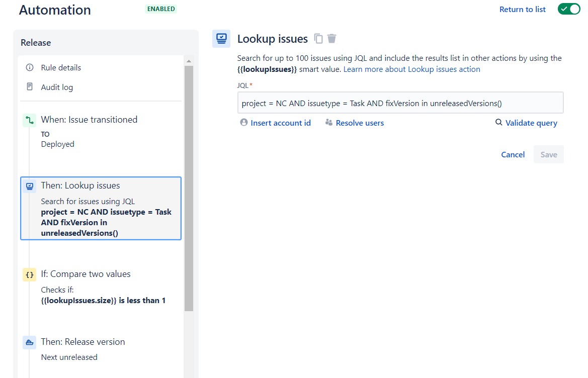Click the Insert account id person icon
Viewport: 588px width, 378px height.
243,122
